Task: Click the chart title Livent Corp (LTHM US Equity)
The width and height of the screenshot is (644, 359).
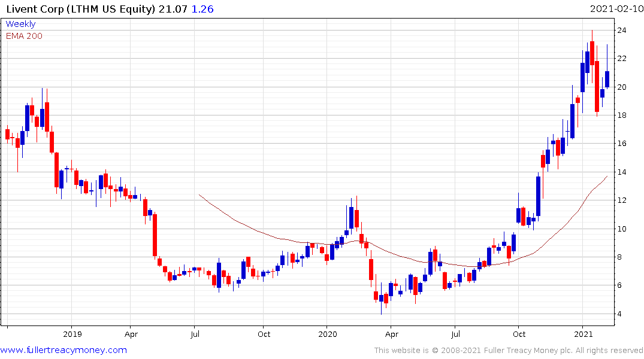Action: click(81, 9)
